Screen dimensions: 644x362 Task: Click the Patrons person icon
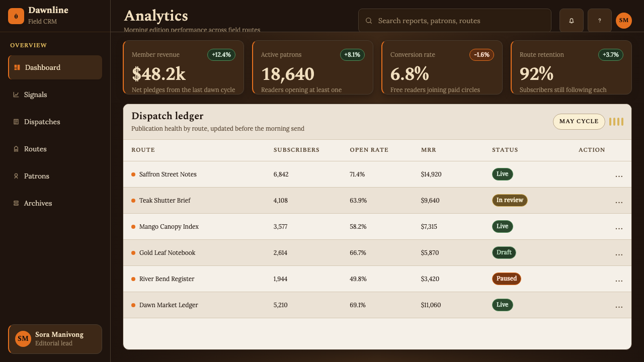16,176
